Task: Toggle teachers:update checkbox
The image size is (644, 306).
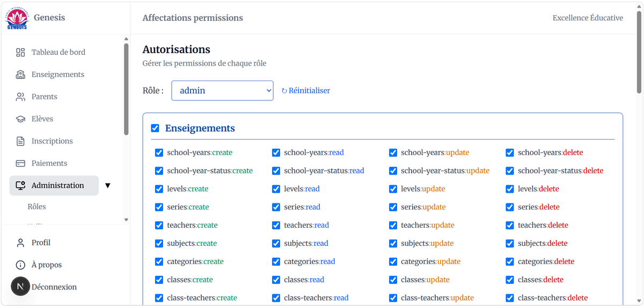Action: point(393,225)
